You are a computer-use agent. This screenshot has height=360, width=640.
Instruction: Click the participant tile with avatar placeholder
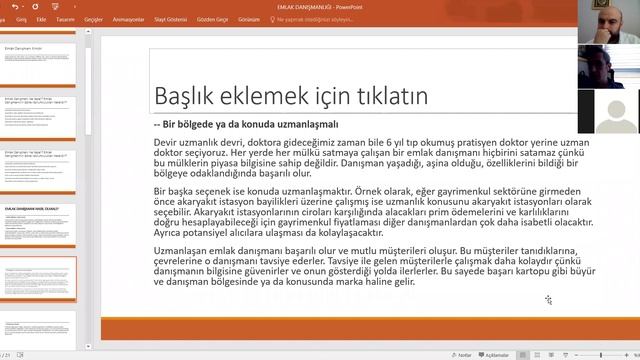[609, 111]
